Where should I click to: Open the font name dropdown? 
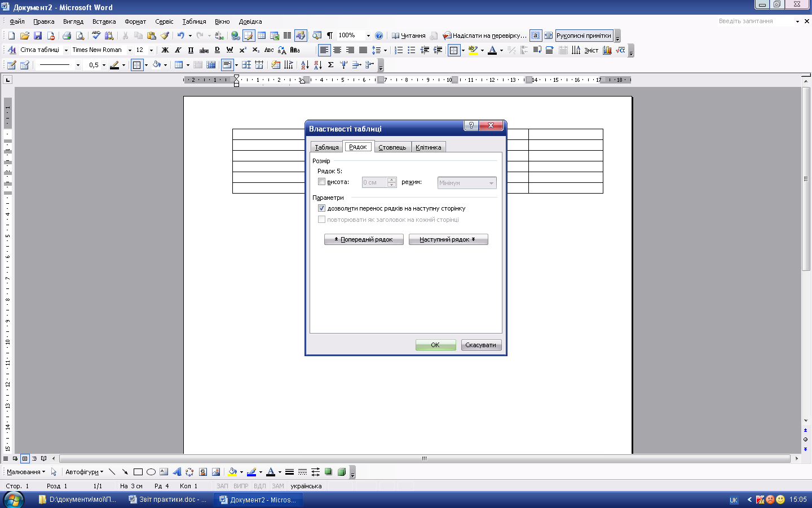(x=130, y=50)
